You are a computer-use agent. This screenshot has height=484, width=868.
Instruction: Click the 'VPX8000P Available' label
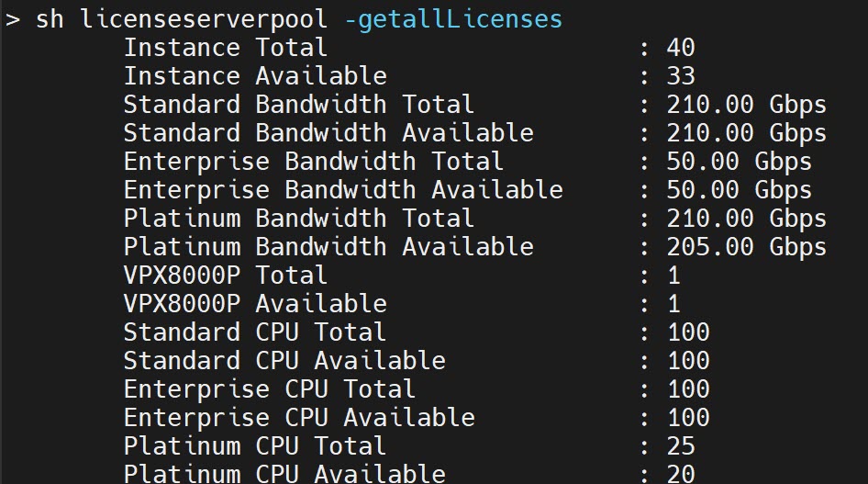(255, 303)
